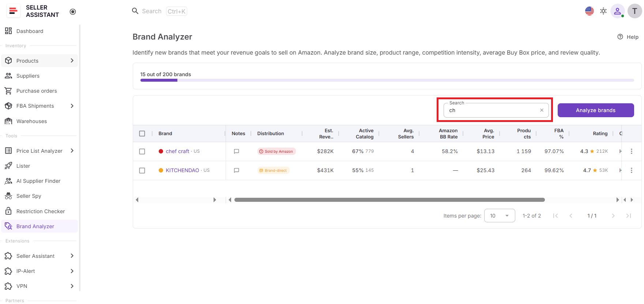Image resolution: width=644 pixels, height=304 pixels.
Task: Go to the last page
Action: point(629,216)
